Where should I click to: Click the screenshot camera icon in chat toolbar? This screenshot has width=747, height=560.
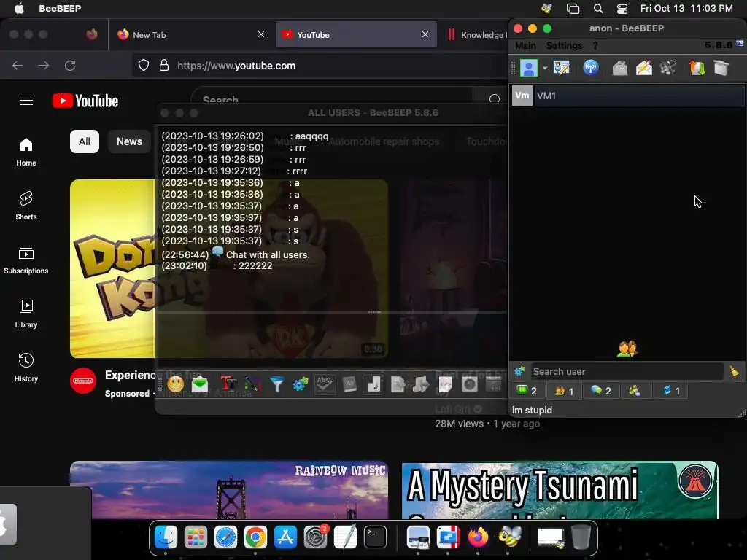pyautogui.click(x=469, y=384)
